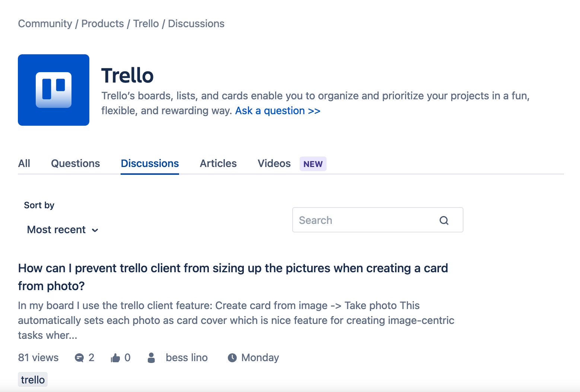Open the Videos tab
Image resolution: width=580 pixels, height=392 pixels.
coord(274,164)
